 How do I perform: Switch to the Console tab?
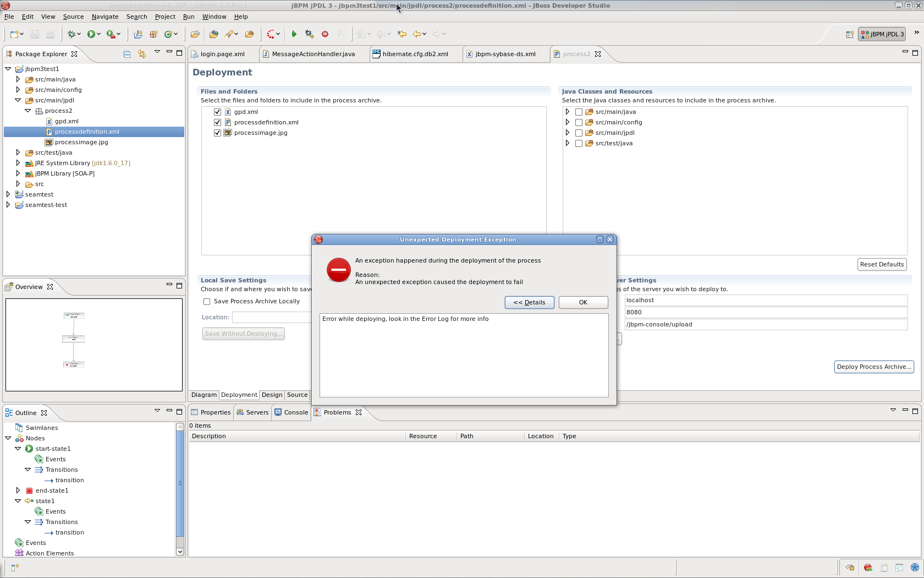pos(295,412)
